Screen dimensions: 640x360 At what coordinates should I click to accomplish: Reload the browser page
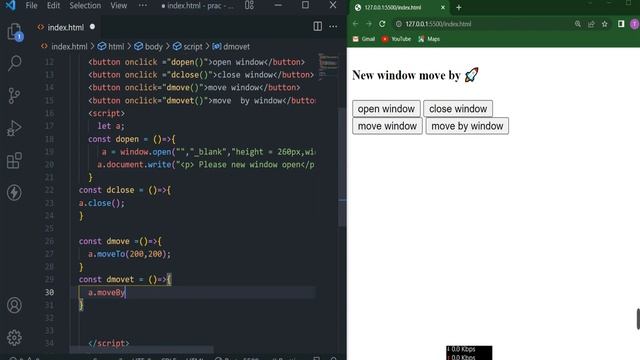382,24
